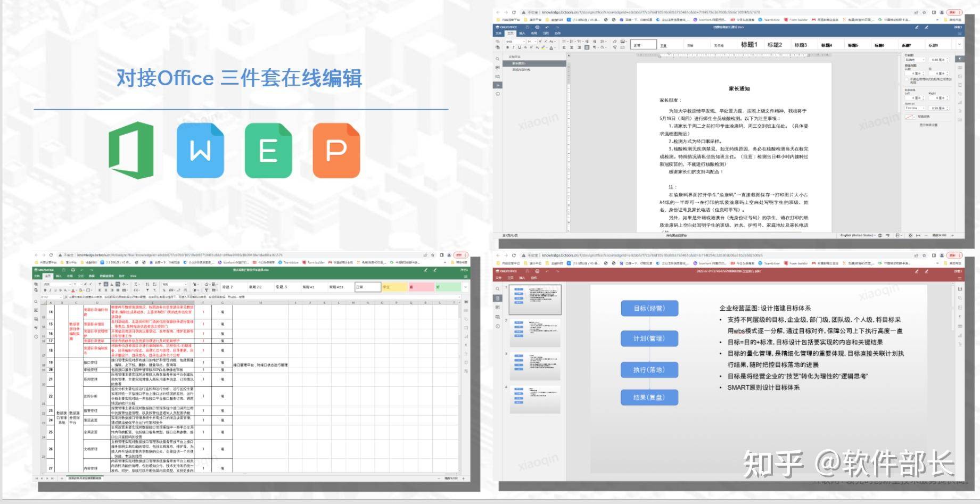
Task: Open paragraph settings icon in document right sidebar
Action: [960, 59]
